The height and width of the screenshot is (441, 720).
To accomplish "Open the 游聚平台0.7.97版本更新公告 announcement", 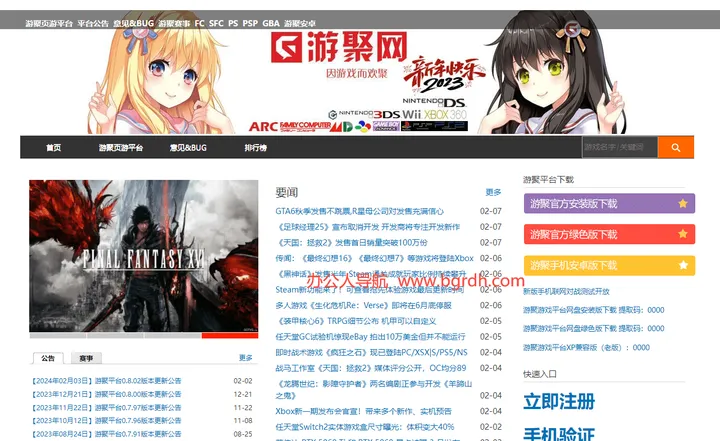I will [107, 407].
